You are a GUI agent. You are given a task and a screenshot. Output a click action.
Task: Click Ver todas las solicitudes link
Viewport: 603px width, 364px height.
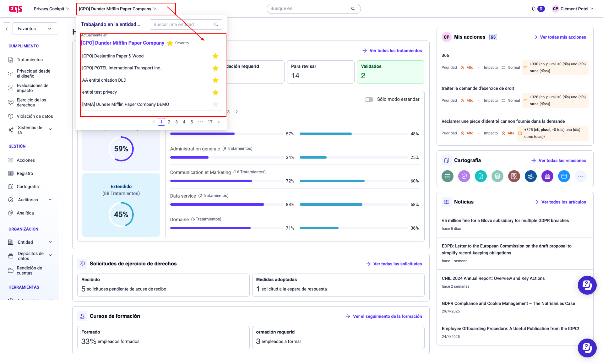tap(394, 264)
